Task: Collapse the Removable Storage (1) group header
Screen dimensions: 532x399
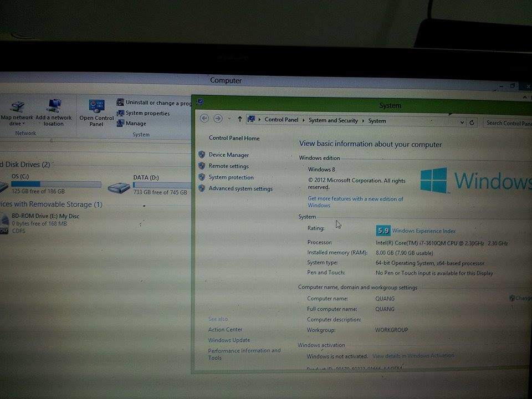Action: click(51, 204)
